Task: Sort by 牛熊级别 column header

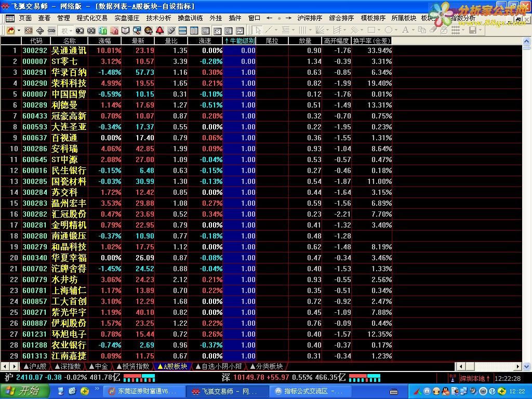Action: point(240,41)
